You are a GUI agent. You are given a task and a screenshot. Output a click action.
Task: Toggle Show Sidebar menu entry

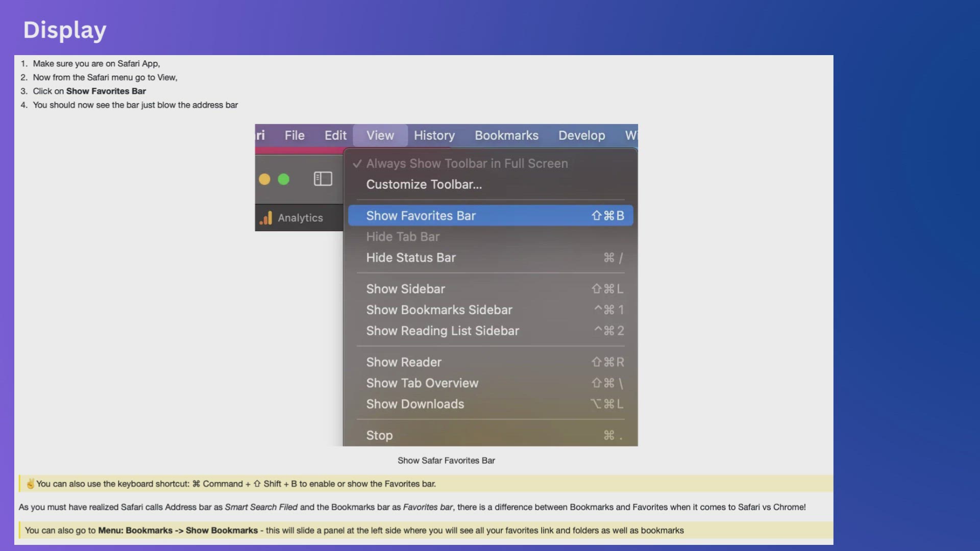[406, 289]
